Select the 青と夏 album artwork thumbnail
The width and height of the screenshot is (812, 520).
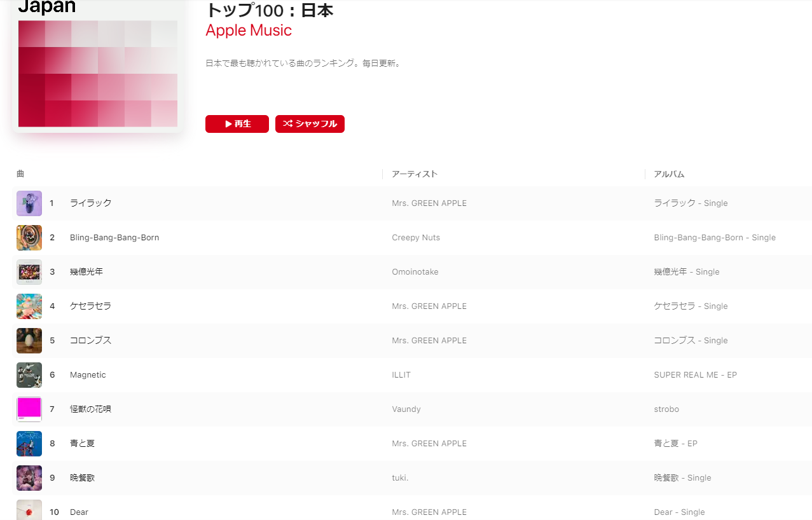[29, 444]
